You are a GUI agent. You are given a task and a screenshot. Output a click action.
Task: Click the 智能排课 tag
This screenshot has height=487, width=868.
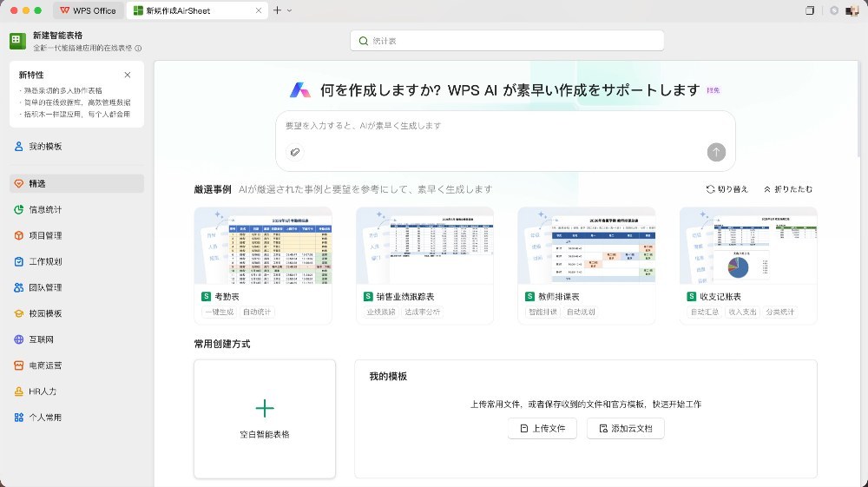coord(543,313)
